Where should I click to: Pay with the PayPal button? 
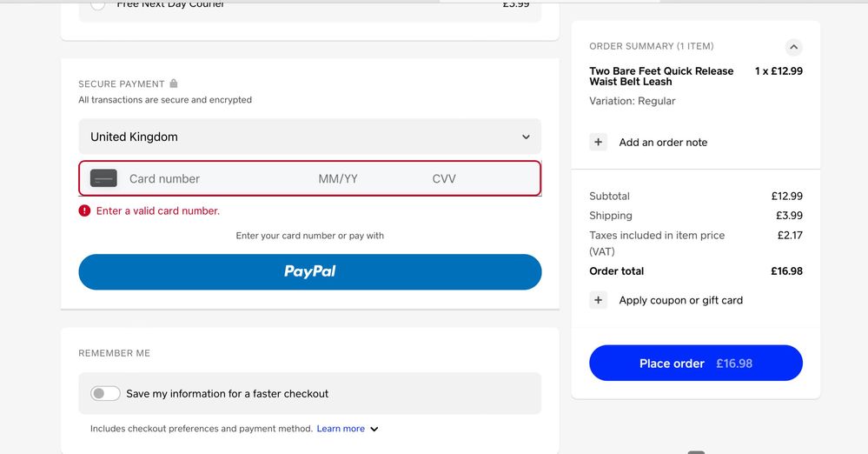click(x=310, y=271)
